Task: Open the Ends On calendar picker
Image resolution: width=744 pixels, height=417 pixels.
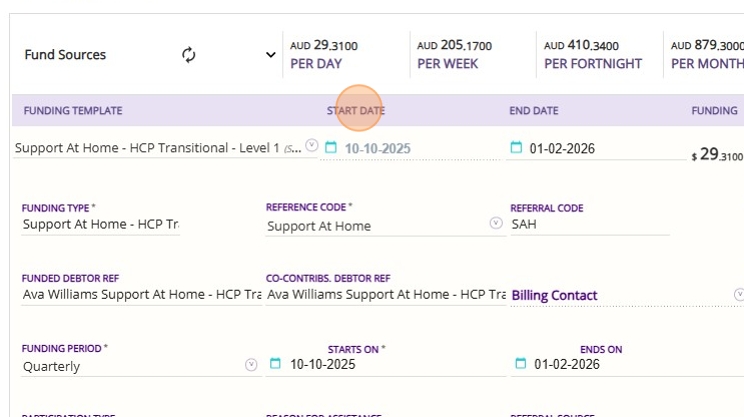Action: click(520, 364)
